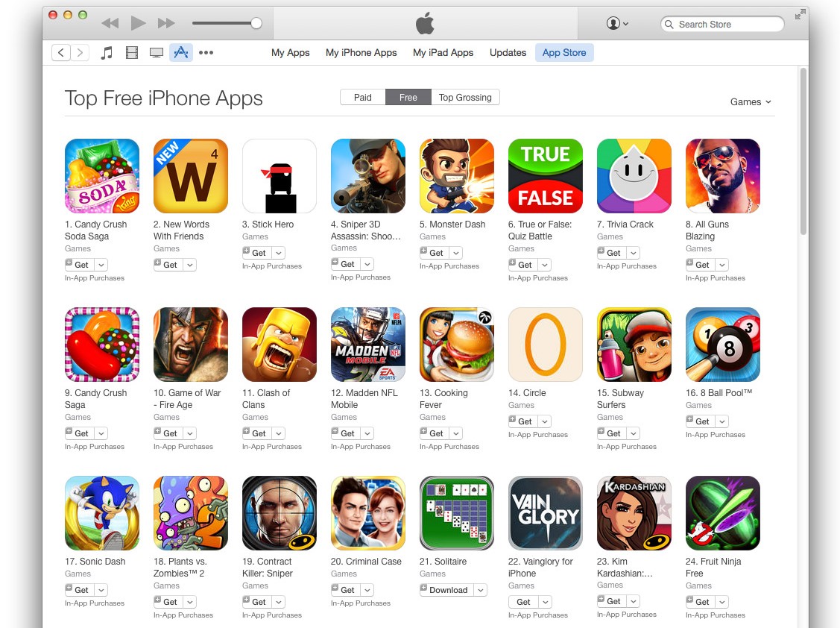Open the TV Shows library icon
Viewport: 840px width, 628px height.
coord(157,52)
